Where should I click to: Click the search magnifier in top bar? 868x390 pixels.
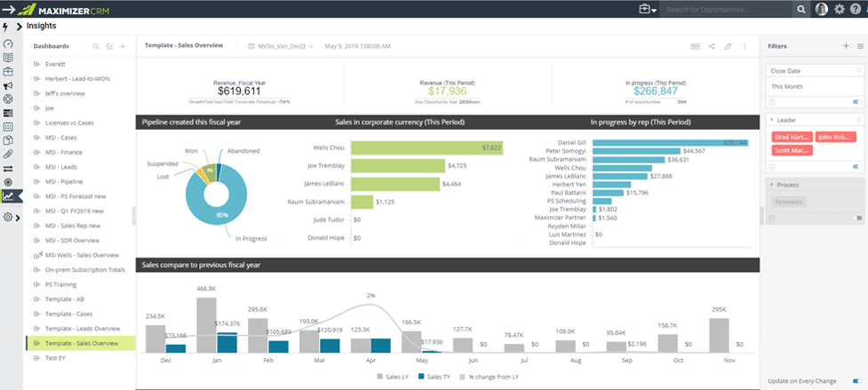click(801, 10)
